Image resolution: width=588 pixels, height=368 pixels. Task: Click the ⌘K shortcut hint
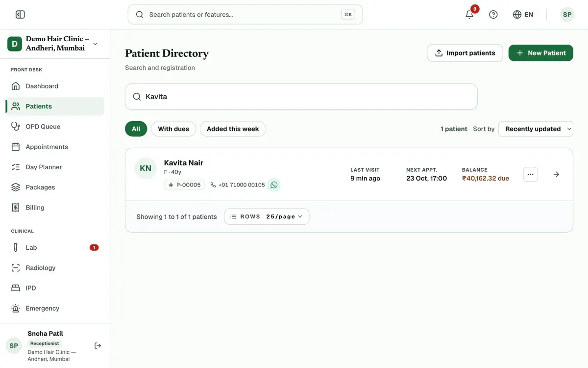[348, 15]
